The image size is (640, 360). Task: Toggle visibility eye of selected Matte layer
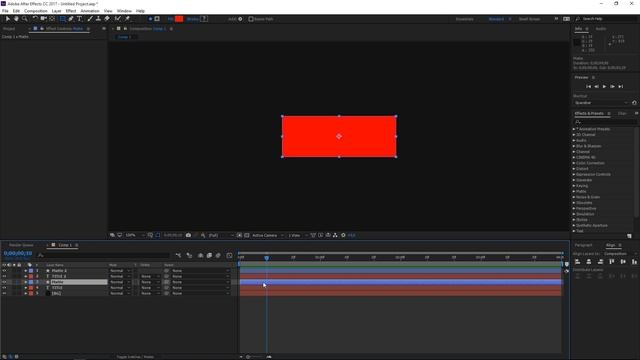pyautogui.click(x=4, y=282)
